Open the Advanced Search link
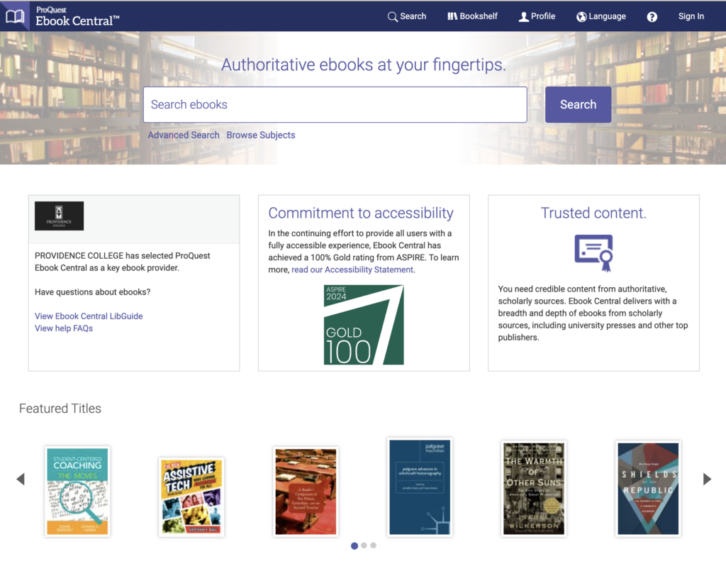726x588 pixels. [x=184, y=135]
